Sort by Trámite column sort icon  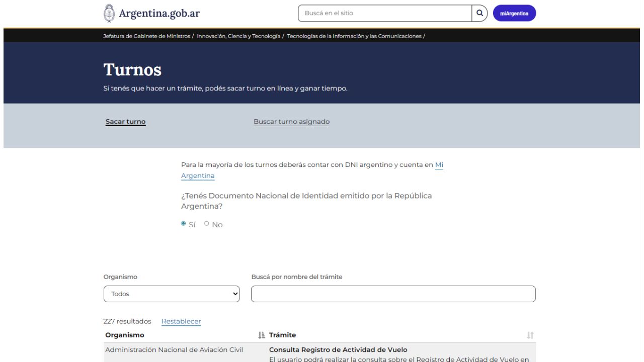530,335
